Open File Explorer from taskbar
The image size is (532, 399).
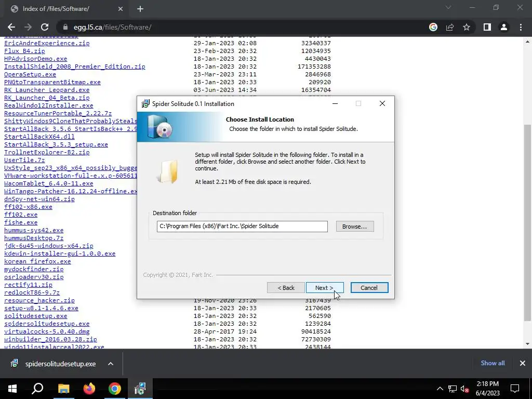63,389
